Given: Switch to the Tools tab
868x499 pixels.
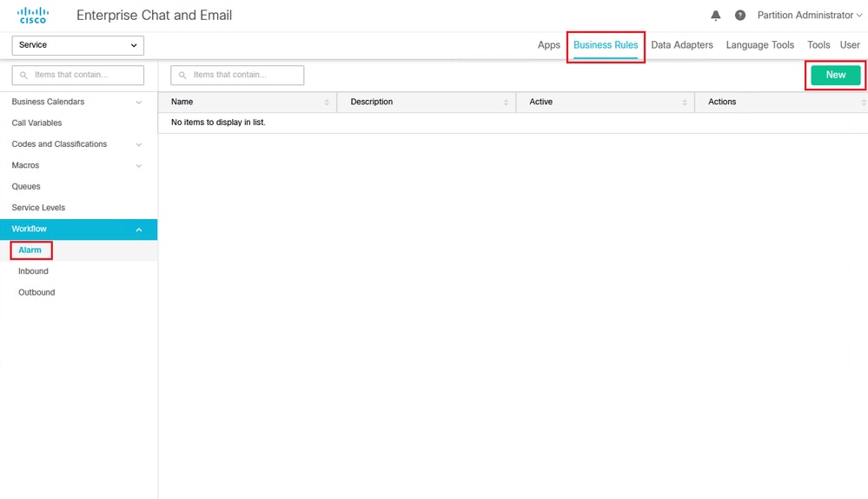Looking at the screenshot, I should (x=818, y=45).
